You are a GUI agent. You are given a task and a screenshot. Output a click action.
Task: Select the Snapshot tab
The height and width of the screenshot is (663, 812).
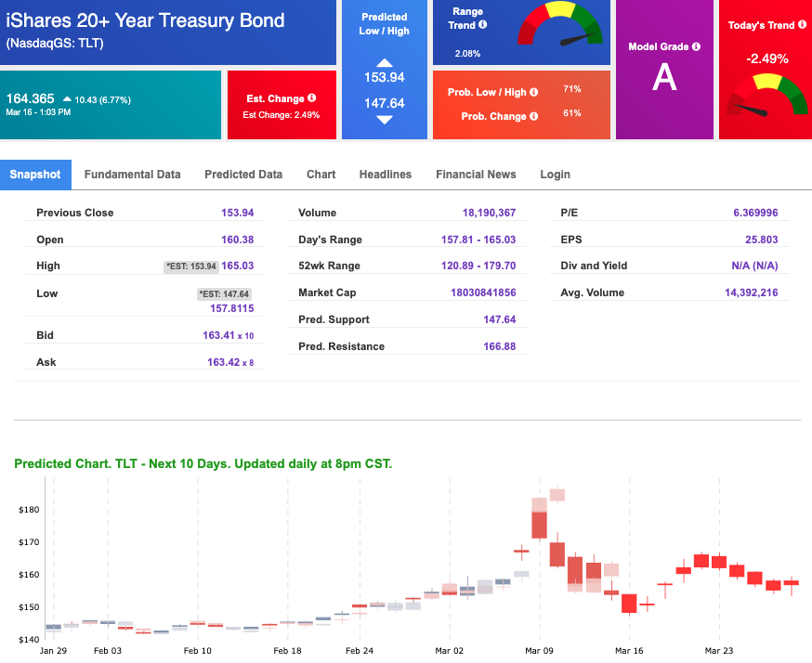(35, 175)
